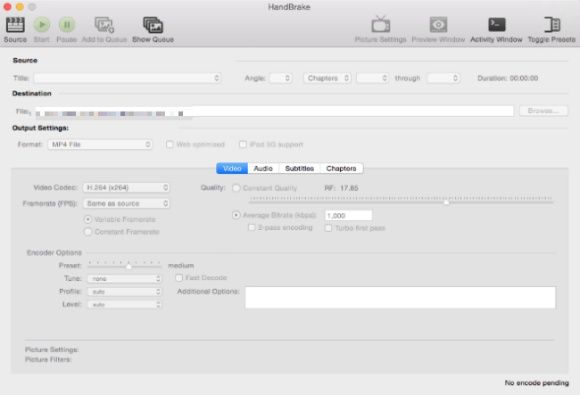The height and width of the screenshot is (395, 580).
Task: Click the Add to Queue icon
Action: (x=104, y=25)
